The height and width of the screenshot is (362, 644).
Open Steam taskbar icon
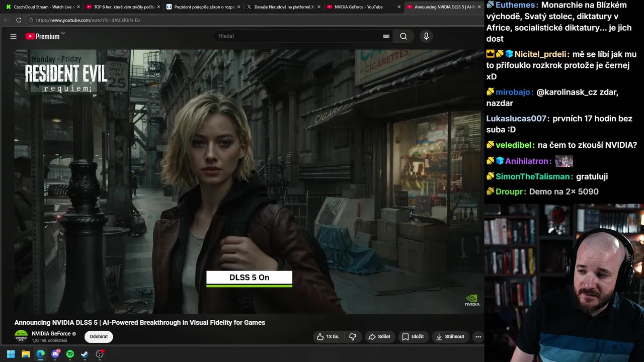(85, 354)
